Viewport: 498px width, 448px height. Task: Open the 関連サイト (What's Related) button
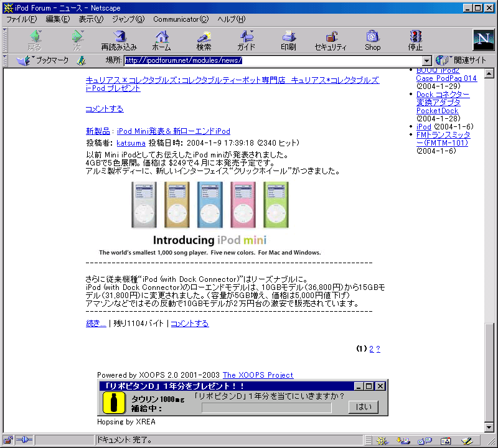461,60
